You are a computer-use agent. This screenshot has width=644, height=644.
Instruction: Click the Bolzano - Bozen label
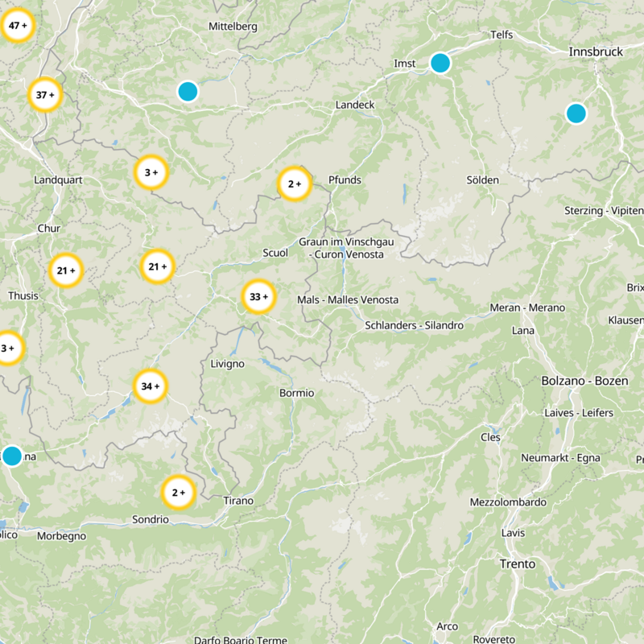pos(585,379)
